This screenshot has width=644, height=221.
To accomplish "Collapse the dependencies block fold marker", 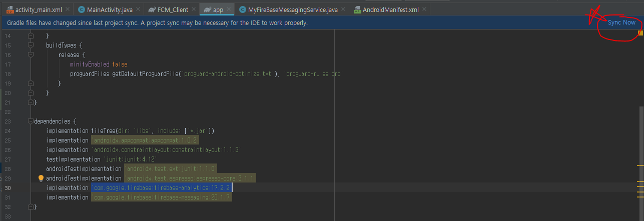I will point(31,121).
